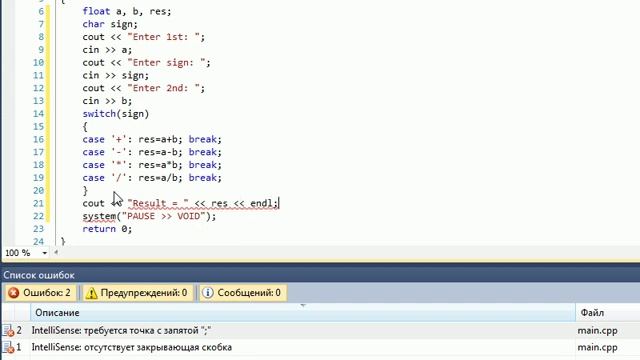Open the 100 % zoom dropdown
This screenshot has height=360, width=640.
44,253
